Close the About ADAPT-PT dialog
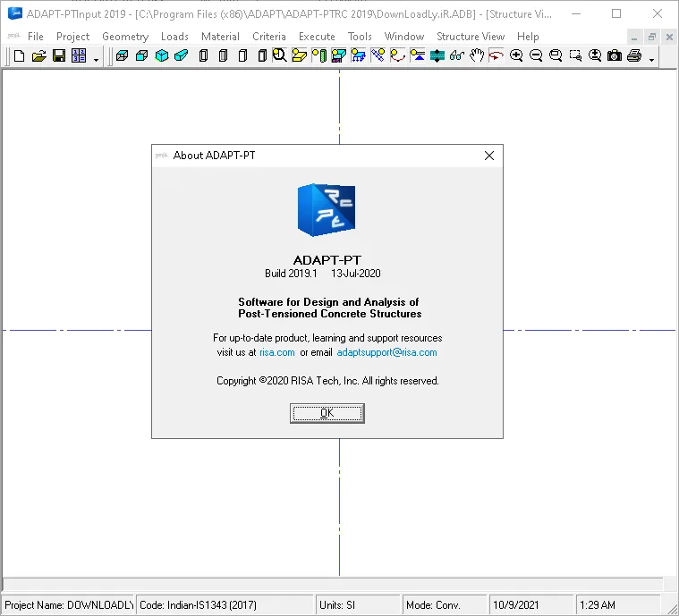Image resolution: width=679 pixels, height=616 pixels. point(489,156)
